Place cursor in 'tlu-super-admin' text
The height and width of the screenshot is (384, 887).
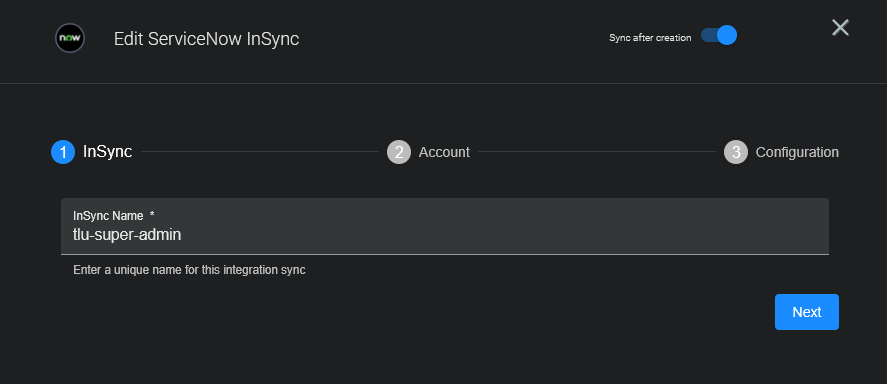[127, 235]
